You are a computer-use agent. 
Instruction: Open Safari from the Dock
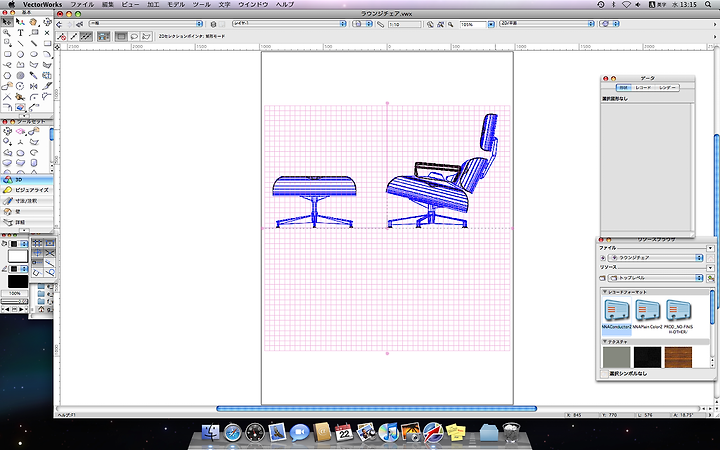tap(233, 433)
